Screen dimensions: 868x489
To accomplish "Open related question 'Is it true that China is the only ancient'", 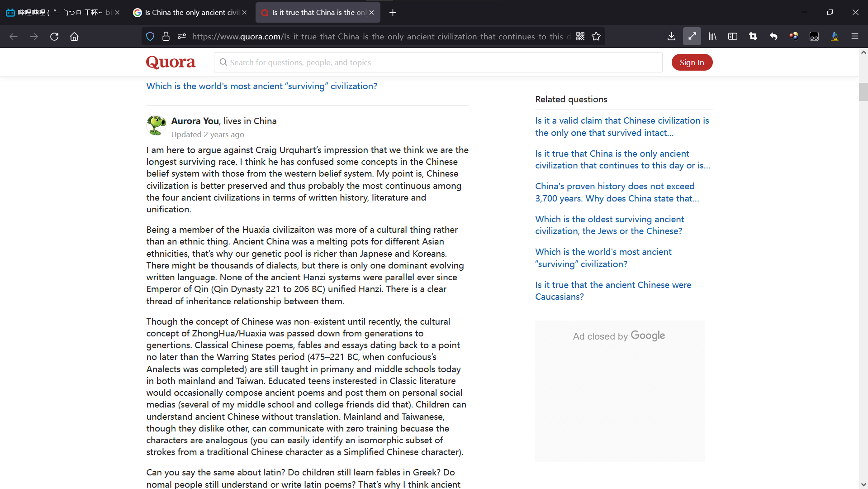I will point(622,159).
